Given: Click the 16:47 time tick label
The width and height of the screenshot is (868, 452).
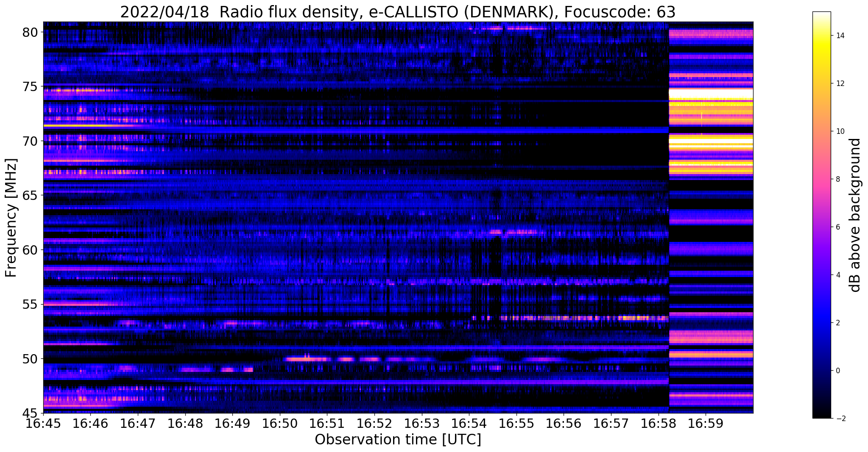Looking at the screenshot, I should (137, 423).
